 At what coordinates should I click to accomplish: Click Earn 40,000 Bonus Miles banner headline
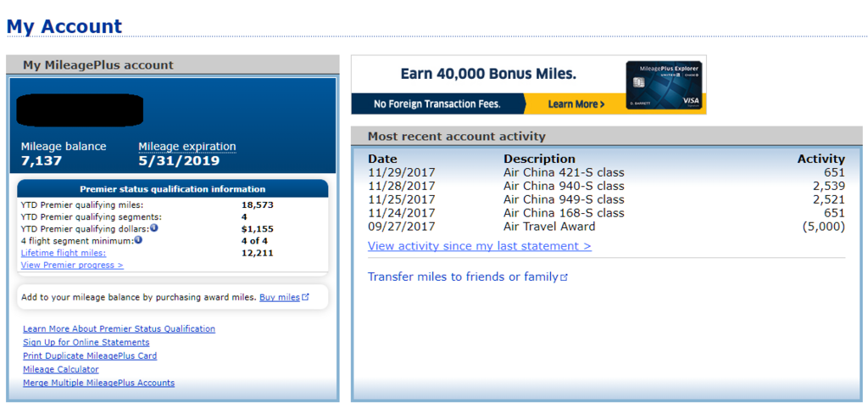click(x=488, y=73)
